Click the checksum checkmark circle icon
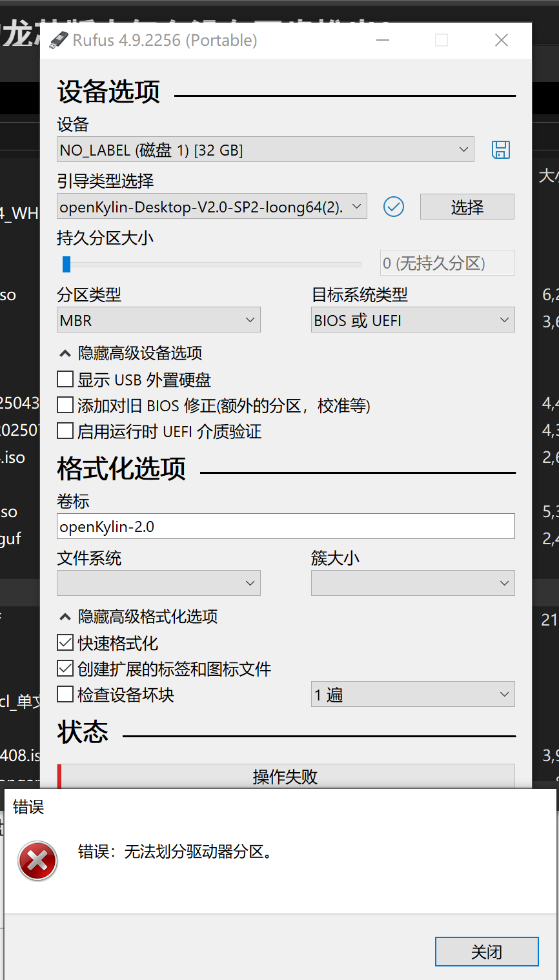This screenshot has height=980, width=559. [x=394, y=207]
